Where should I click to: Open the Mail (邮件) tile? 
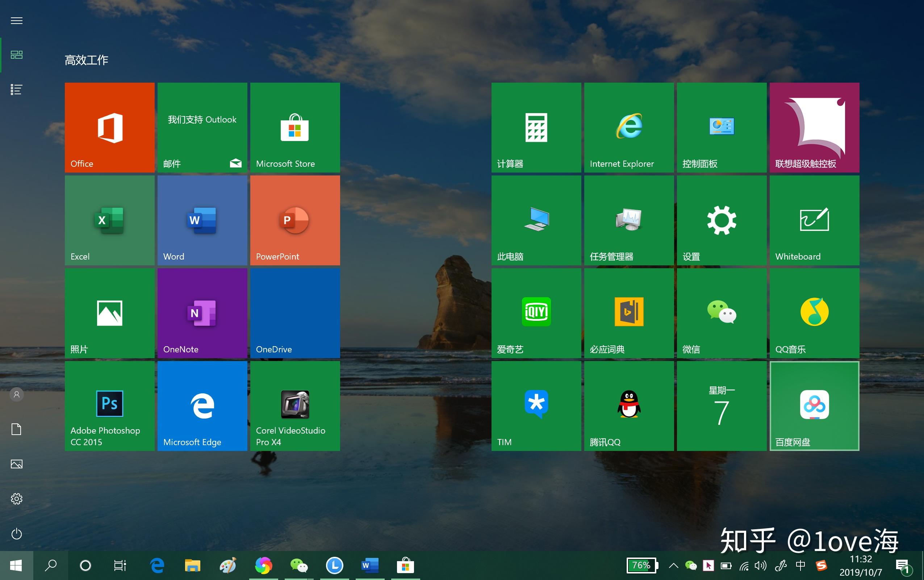202,127
